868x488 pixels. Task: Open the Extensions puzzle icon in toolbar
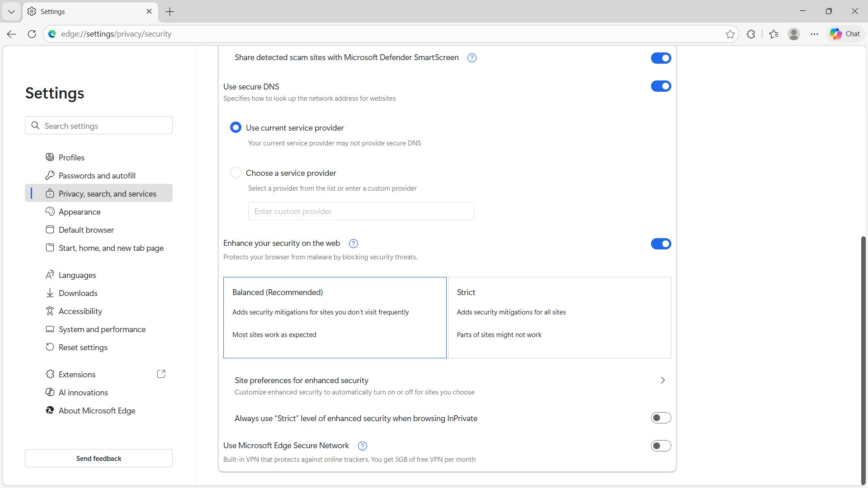751,34
